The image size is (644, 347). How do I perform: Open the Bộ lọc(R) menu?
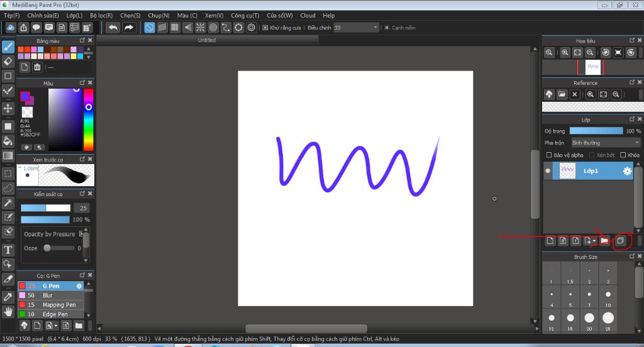tap(101, 15)
